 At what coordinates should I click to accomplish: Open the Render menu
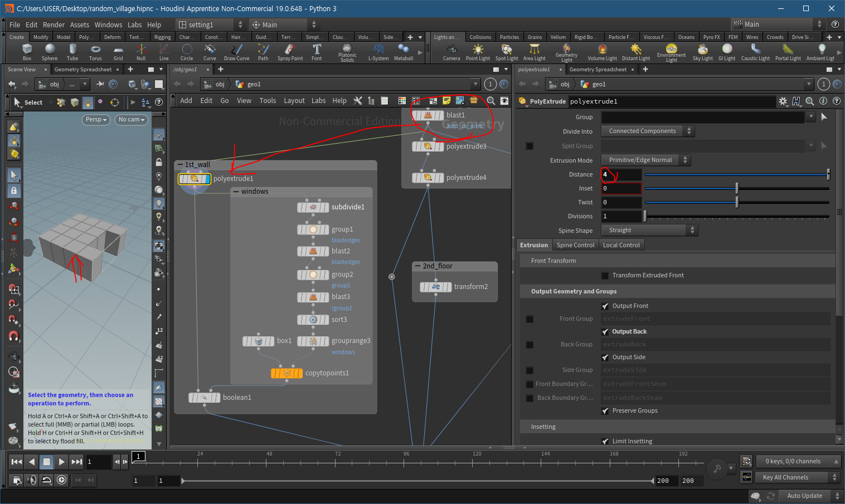click(x=54, y=25)
